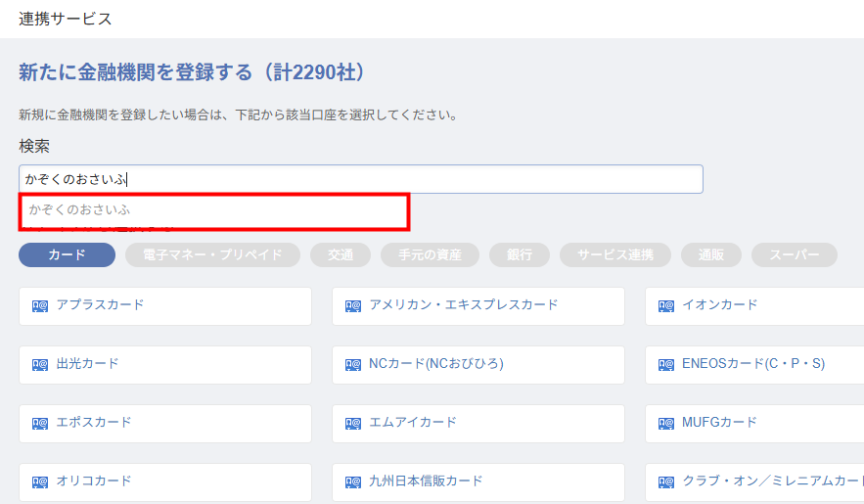
Task: Click the card icon beside NCカード(NCおびひろ)
Action: 352,365
